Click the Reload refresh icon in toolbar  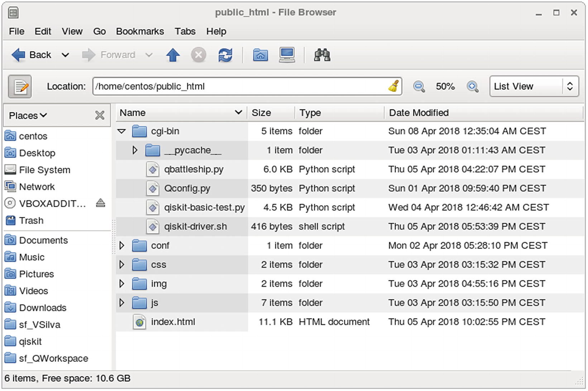tap(225, 55)
